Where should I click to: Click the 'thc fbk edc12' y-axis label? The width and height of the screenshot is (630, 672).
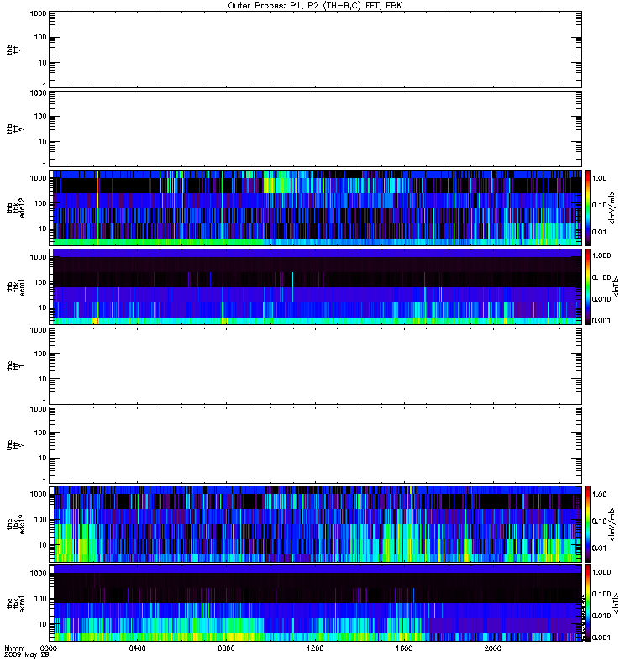[16, 524]
